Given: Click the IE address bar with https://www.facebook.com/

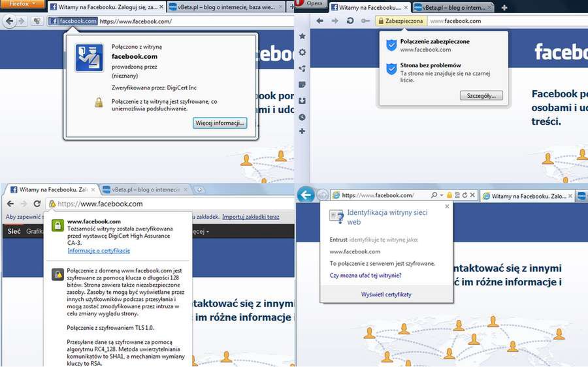Looking at the screenshot, I should tap(404, 195).
